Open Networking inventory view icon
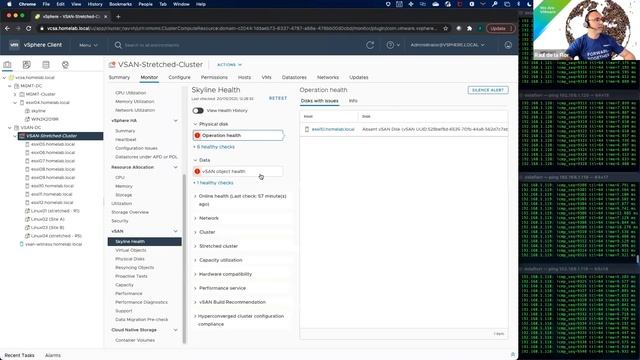 (65, 64)
